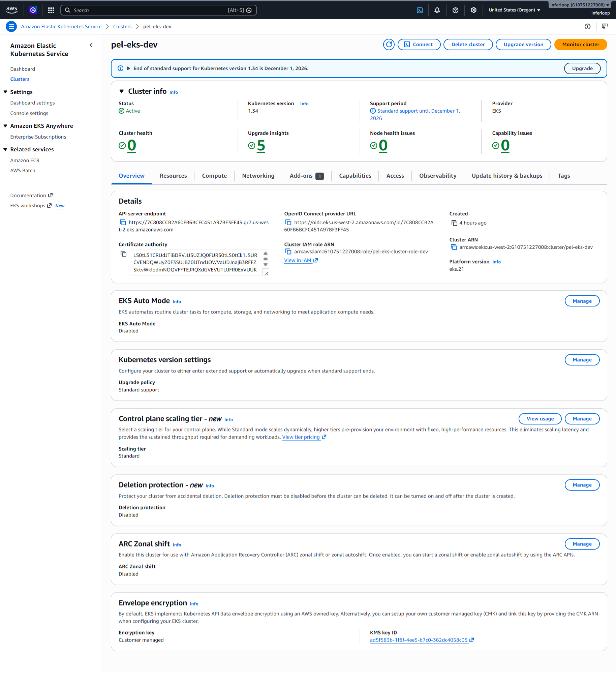Viewport: 616px width, 684px height.
Task: Click the AWS logo home icon
Action: [x=12, y=10]
